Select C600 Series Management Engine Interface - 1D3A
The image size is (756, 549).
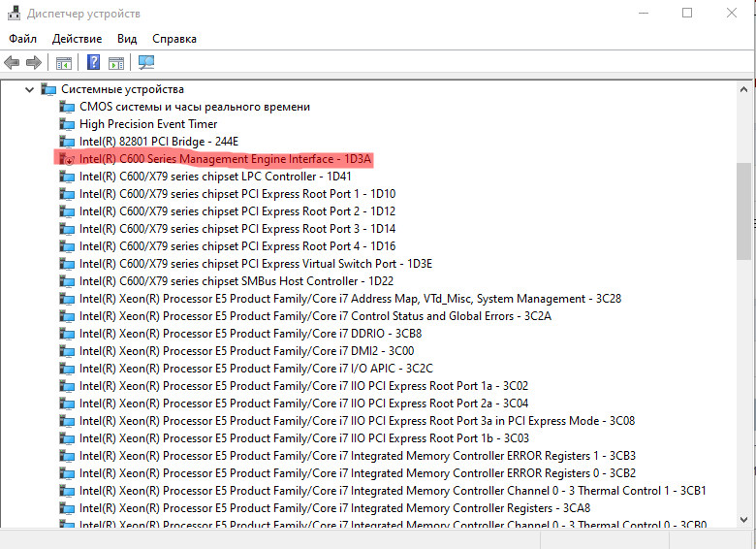[x=225, y=159]
